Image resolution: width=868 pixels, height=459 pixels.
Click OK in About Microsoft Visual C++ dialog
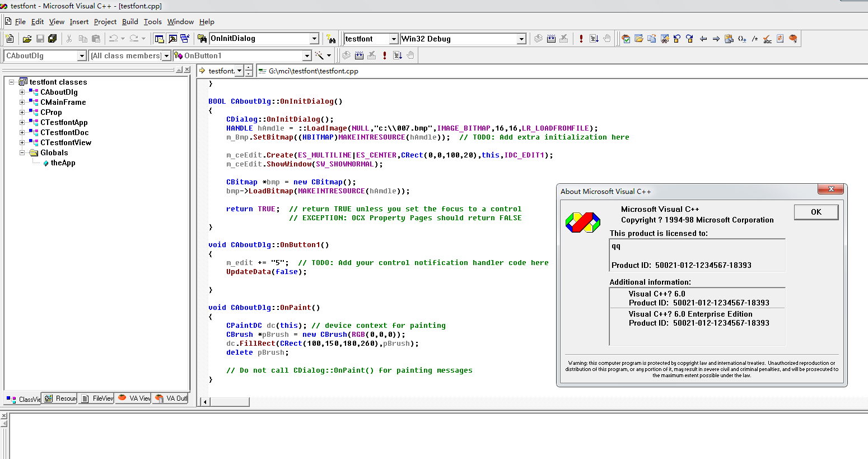tap(816, 212)
